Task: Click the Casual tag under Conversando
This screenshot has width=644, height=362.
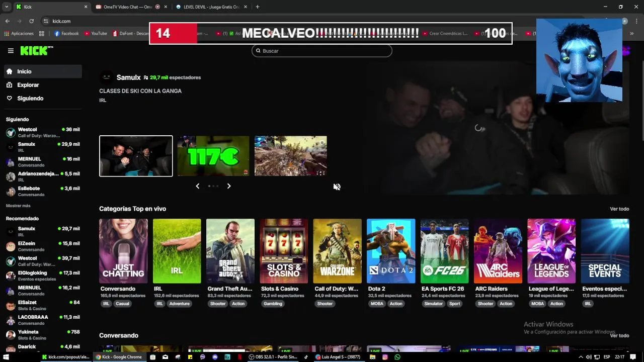Action: (x=122, y=304)
